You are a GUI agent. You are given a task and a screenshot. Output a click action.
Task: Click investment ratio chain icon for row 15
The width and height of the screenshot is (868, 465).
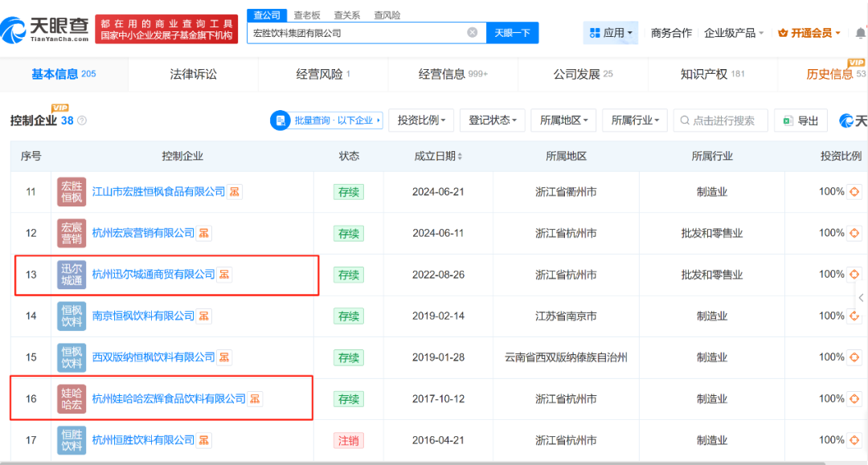pos(854,357)
